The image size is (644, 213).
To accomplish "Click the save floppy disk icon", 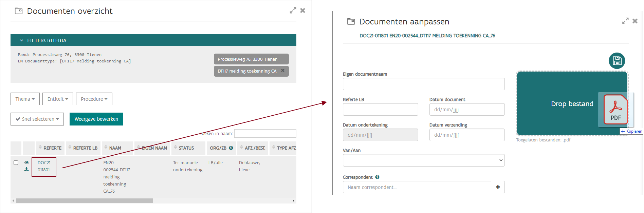I will 617,61.
